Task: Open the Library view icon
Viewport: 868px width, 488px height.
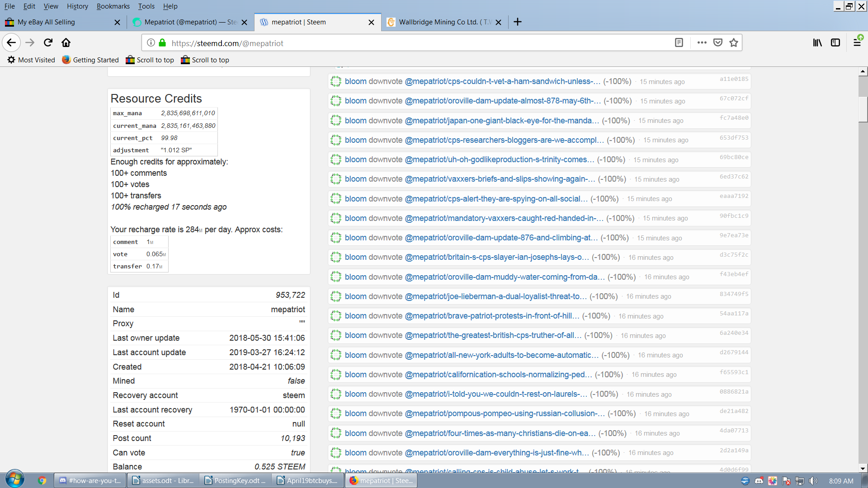Action: 817,42
